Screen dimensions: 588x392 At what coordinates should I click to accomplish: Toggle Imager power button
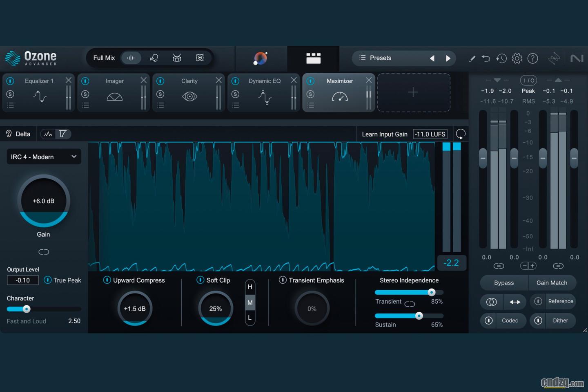pyautogui.click(x=85, y=81)
